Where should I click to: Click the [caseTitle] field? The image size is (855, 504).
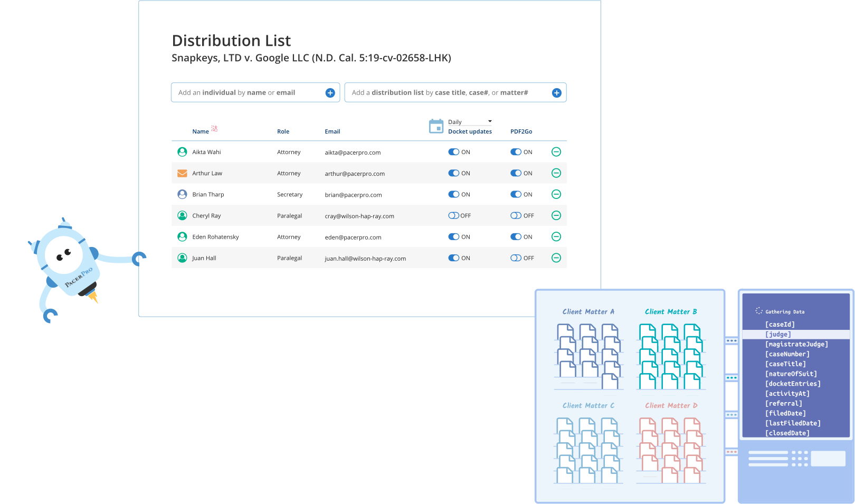(x=785, y=364)
